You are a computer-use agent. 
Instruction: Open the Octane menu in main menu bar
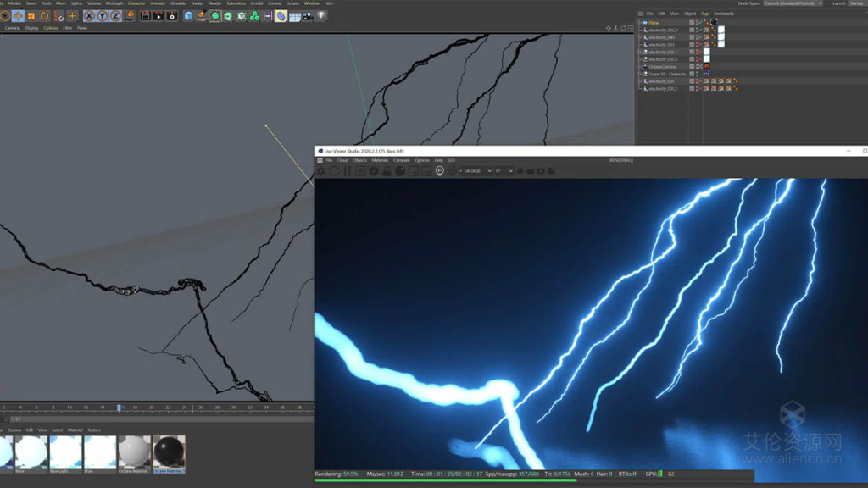[292, 3]
